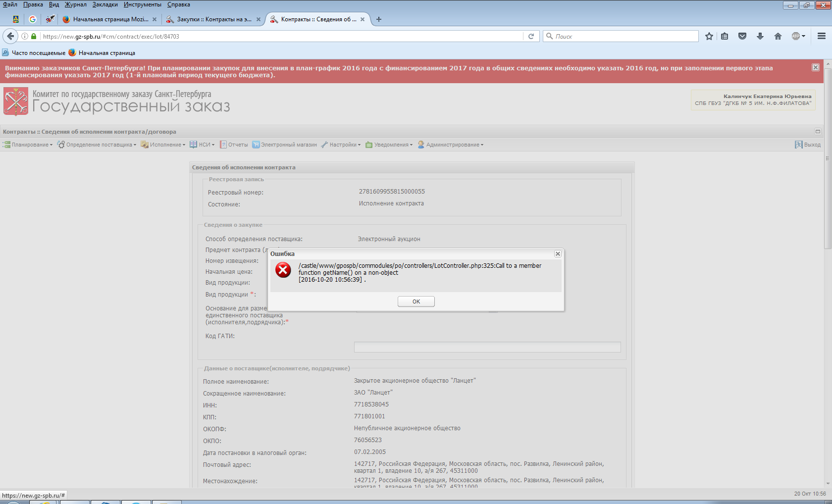Select ЗАО "Ланцет" short name

[373, 393]
